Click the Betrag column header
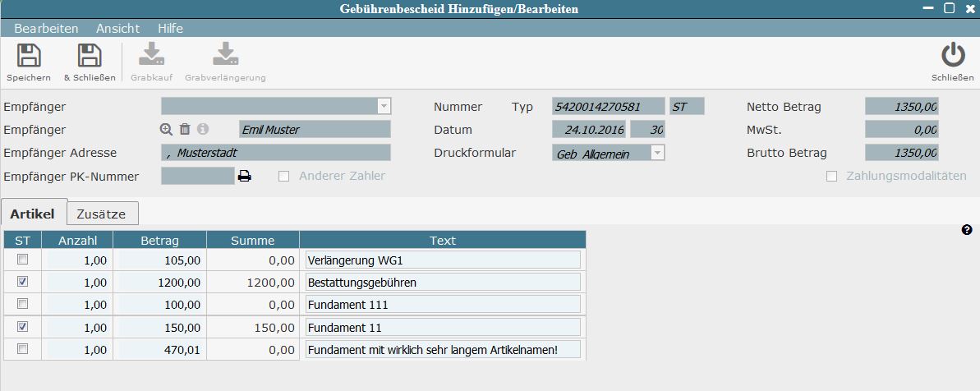Viewport: 980px width, 391px height. tap(159, 240)
